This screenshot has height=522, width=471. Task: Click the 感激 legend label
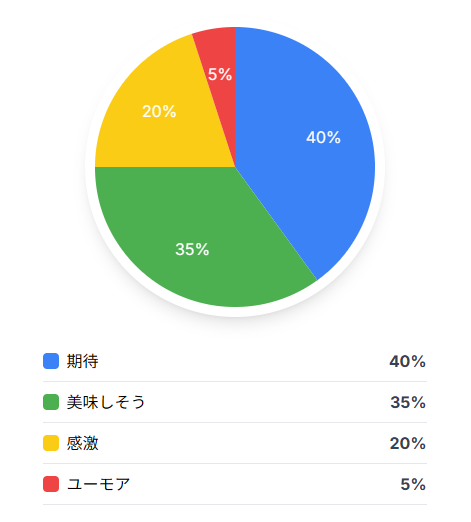coord(83,443)
